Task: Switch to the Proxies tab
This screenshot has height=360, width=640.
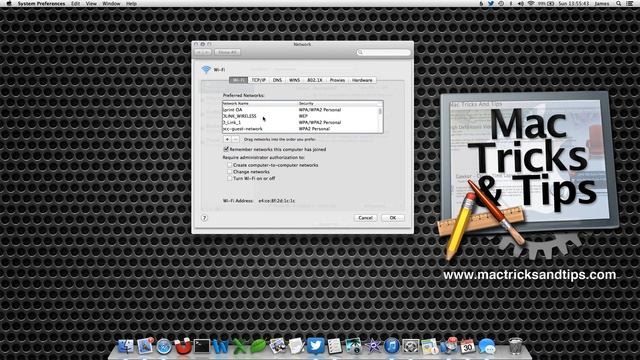Action: pyautogui.click(x=337, y=80)
